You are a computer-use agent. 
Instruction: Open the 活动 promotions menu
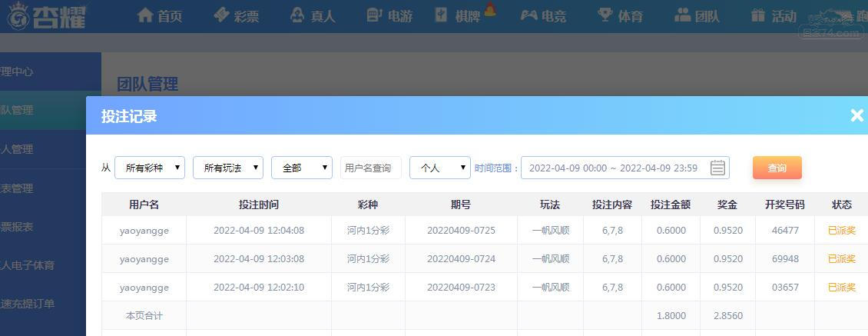point(774,15)
